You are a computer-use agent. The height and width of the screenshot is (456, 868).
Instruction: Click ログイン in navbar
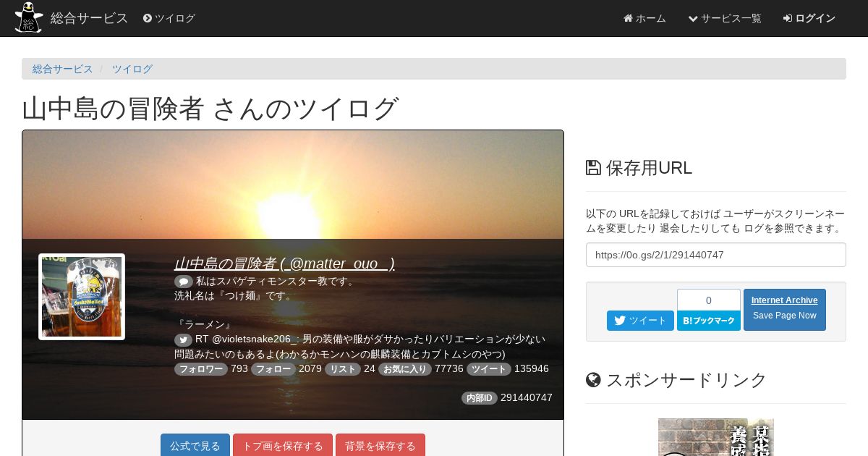point(809,18)
